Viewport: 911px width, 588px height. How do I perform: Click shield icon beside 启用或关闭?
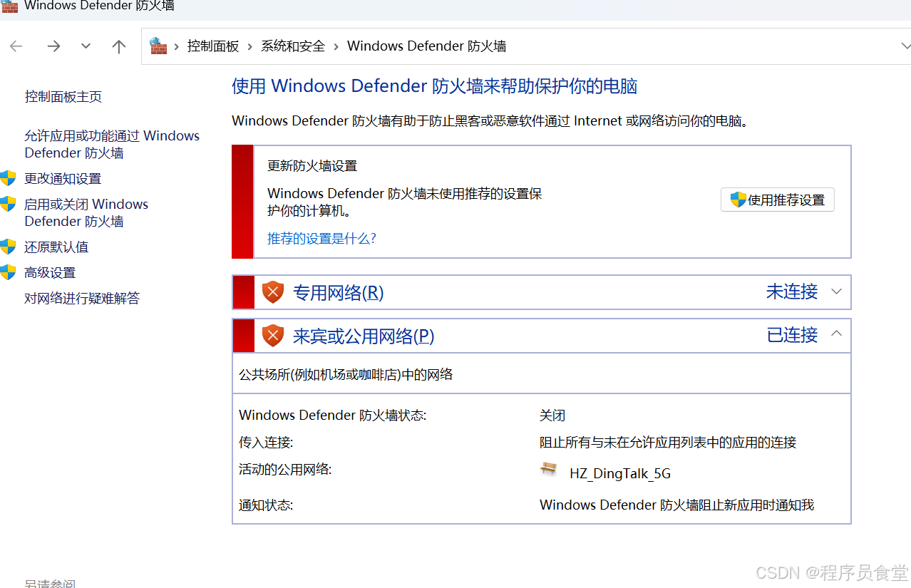click(8, 205)
